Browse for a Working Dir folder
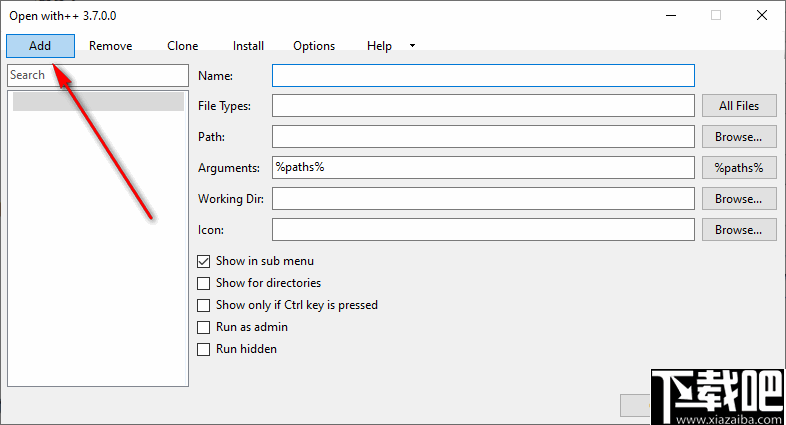This screenshot has width=786, height=425. click(x=739, y=199)
